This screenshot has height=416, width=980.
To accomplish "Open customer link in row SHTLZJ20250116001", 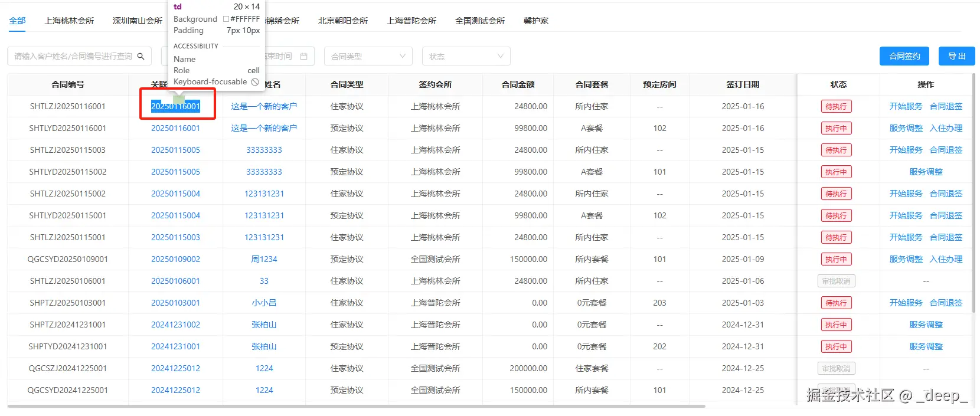I will [x=264, y=106].
